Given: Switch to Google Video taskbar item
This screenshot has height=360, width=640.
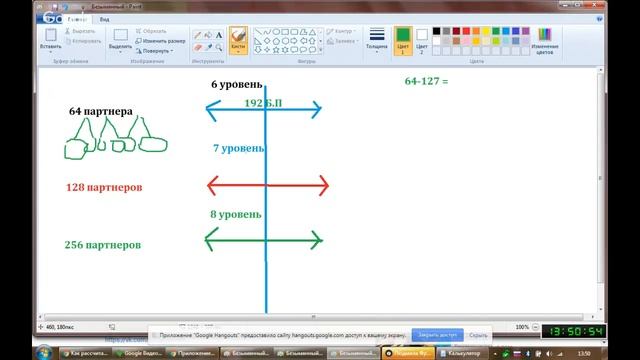Looking at the screenshot, I should (x=139, y=353).
